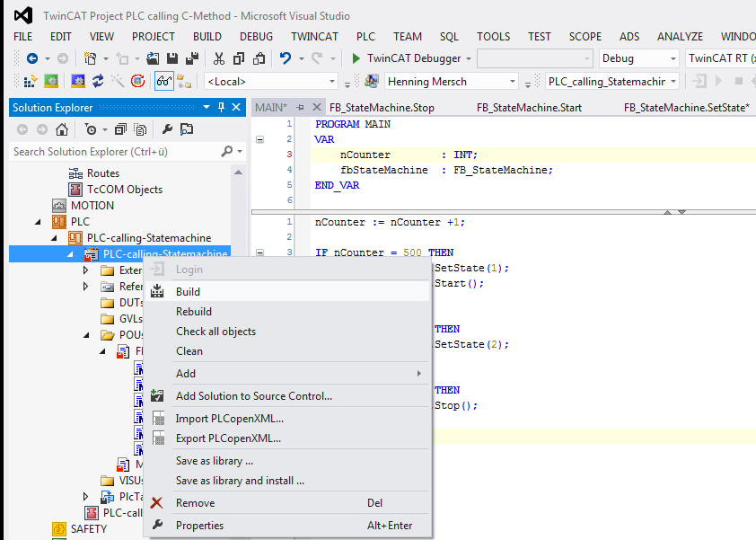
Task: Collapse the PLC tree node
Action: (38, 222)
